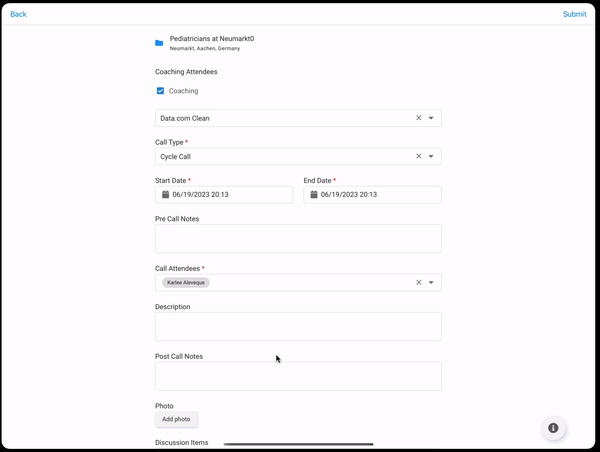Uncheck the Coaching checkbox
This screenshot has height=452, width=600.
point(160,91)
